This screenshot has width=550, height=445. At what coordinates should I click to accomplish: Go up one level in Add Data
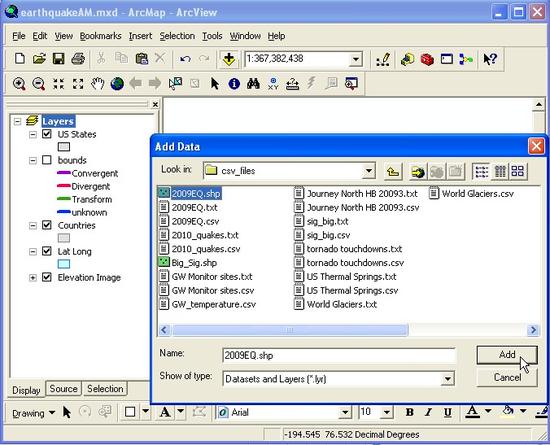pos(393,171)
